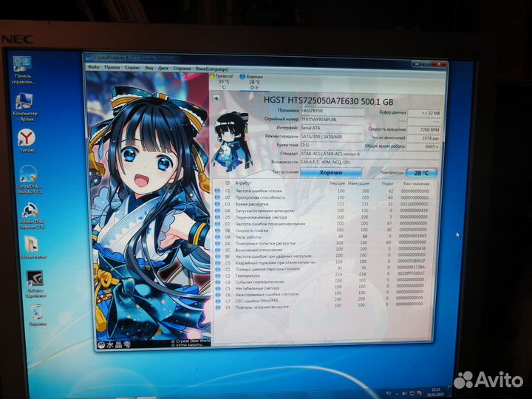Click the Наихудшее column header
The width and height of the screenshot is (532, 399).
(358, 183)
